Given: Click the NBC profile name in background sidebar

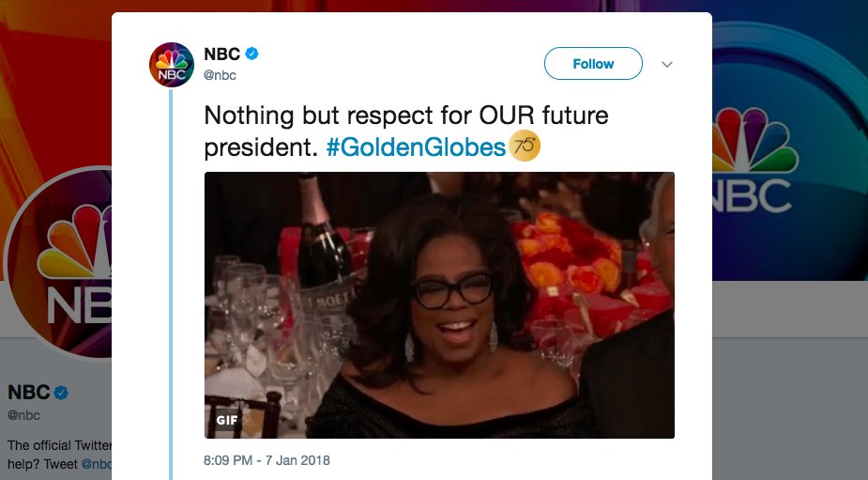Looking at the screenshot, I should (x=29, y=393).
